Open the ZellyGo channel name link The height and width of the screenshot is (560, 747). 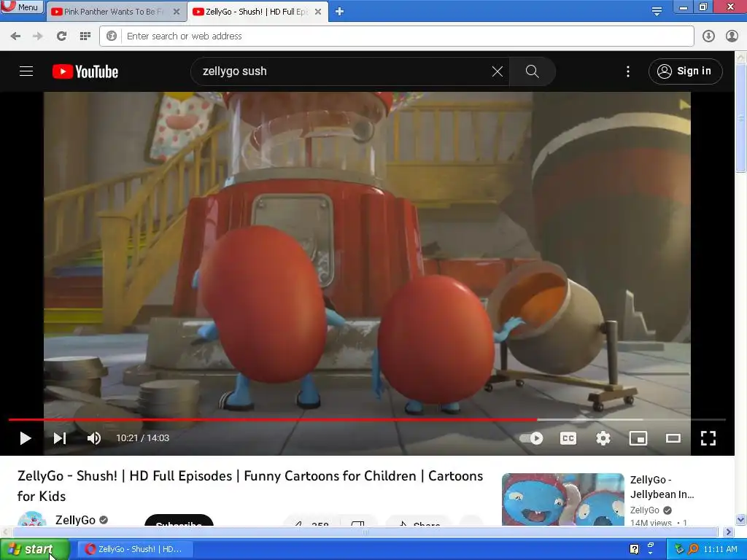(75, 520)
